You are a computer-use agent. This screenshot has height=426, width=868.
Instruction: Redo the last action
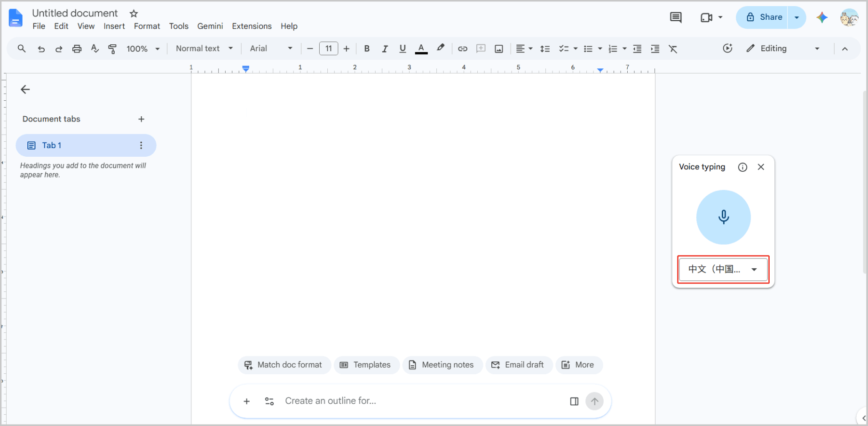coord(59,48)
